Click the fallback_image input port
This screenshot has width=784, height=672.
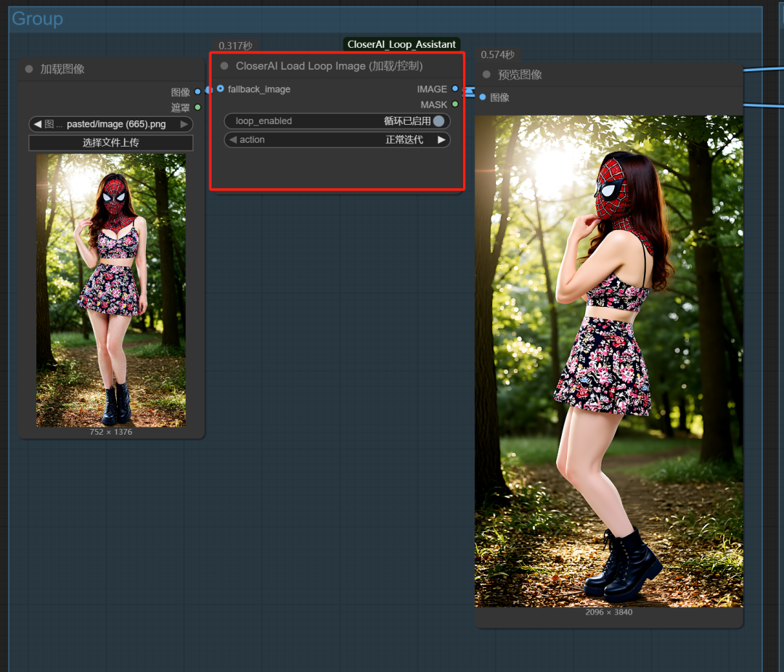[221, 89]
